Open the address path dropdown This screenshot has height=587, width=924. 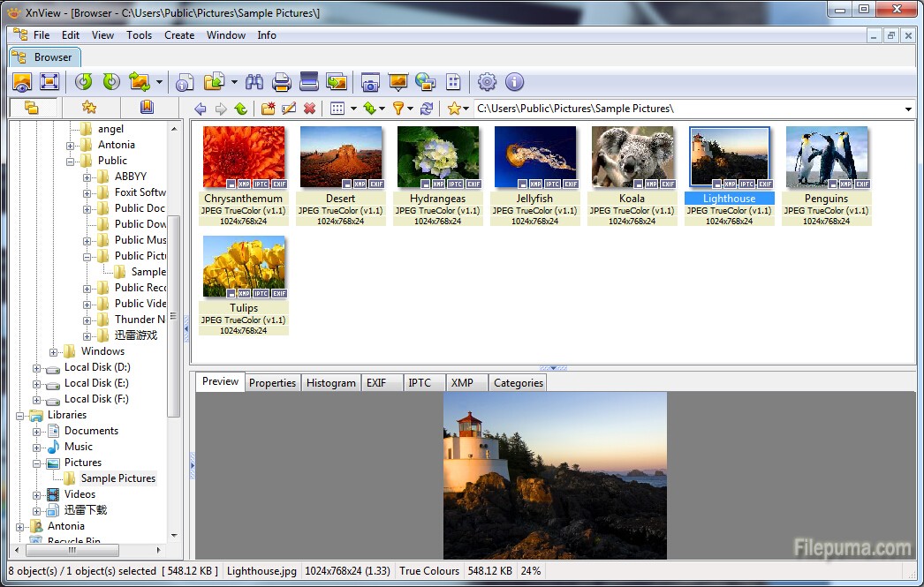pyautogui.click(x=908, y=109)
